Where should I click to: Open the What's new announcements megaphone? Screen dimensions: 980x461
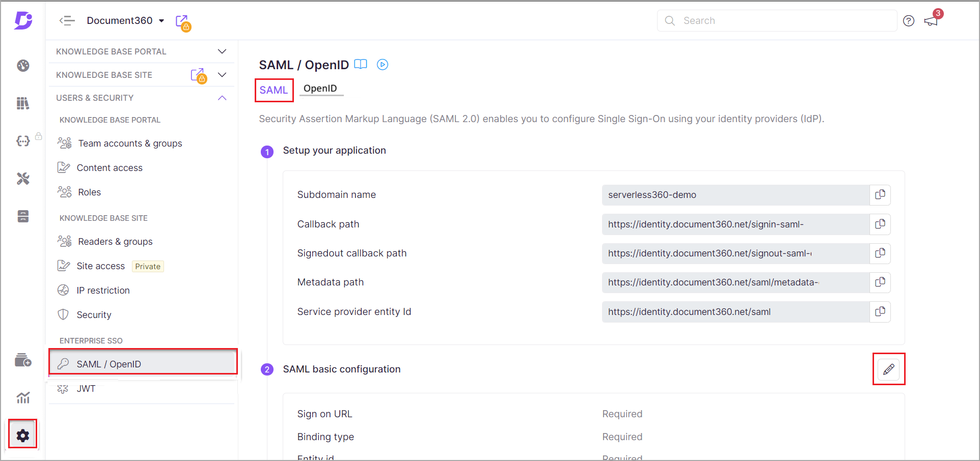click(931, 21)
